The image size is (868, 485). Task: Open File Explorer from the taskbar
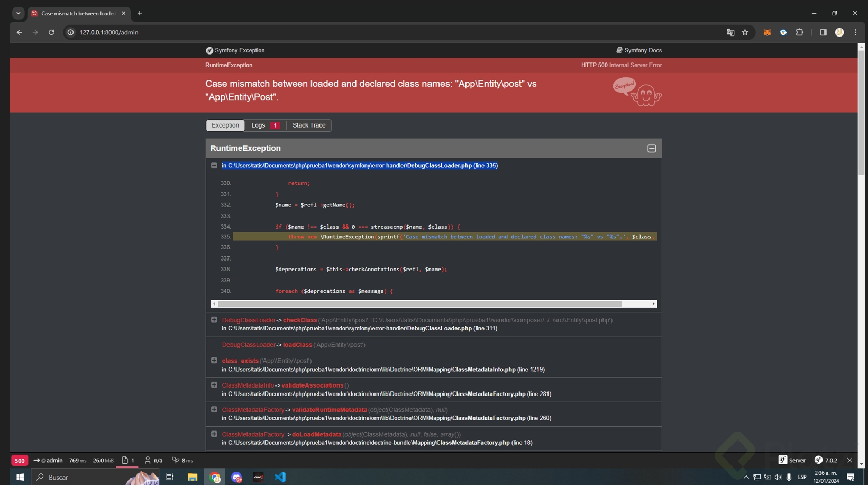click(193, 477)
